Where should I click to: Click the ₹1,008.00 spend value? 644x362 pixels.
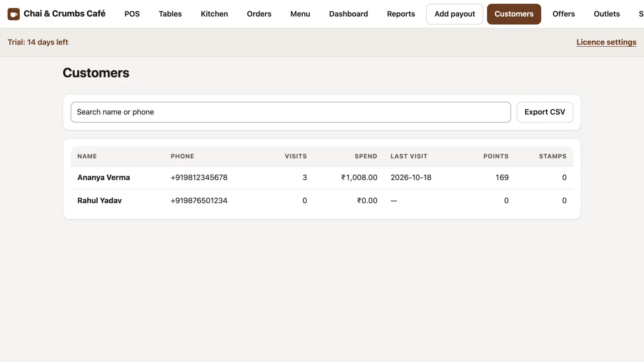pyautogui.click(x=359, y=178)
